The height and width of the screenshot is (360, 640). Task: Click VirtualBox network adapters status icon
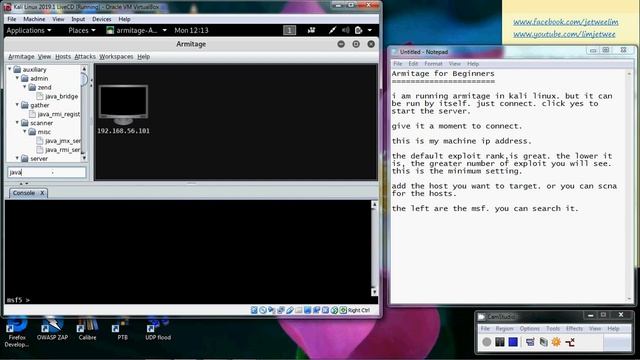point(281,310)
